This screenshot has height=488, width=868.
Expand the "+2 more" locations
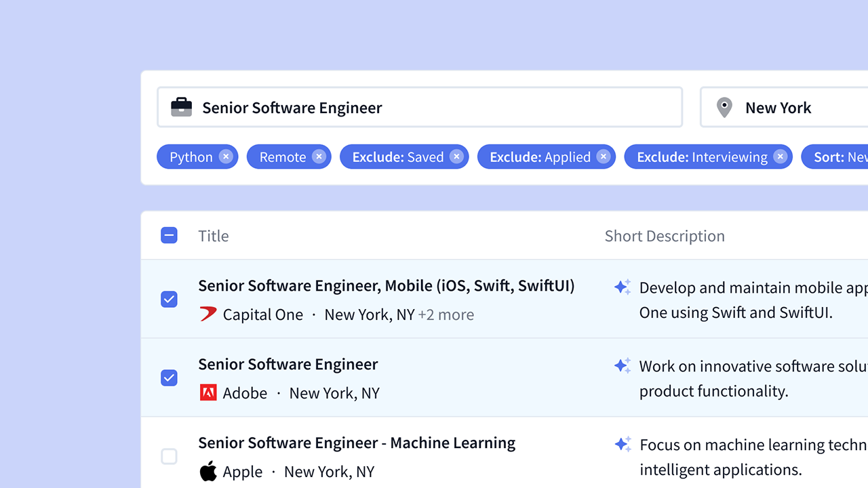[446, 314]
